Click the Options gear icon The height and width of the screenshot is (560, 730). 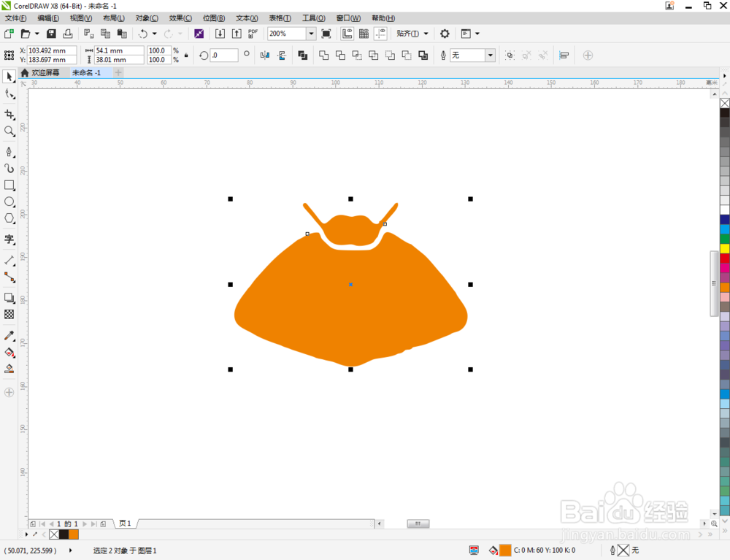click(445, 34)
